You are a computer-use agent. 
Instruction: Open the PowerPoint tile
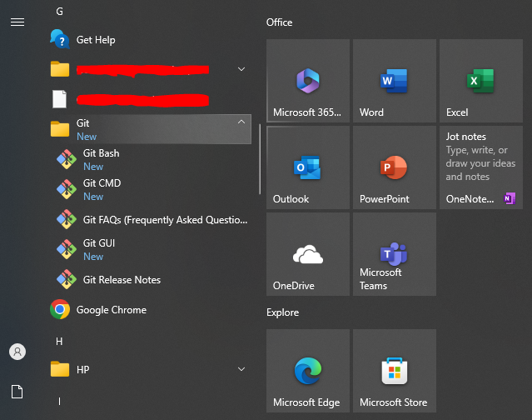(395, 167)
